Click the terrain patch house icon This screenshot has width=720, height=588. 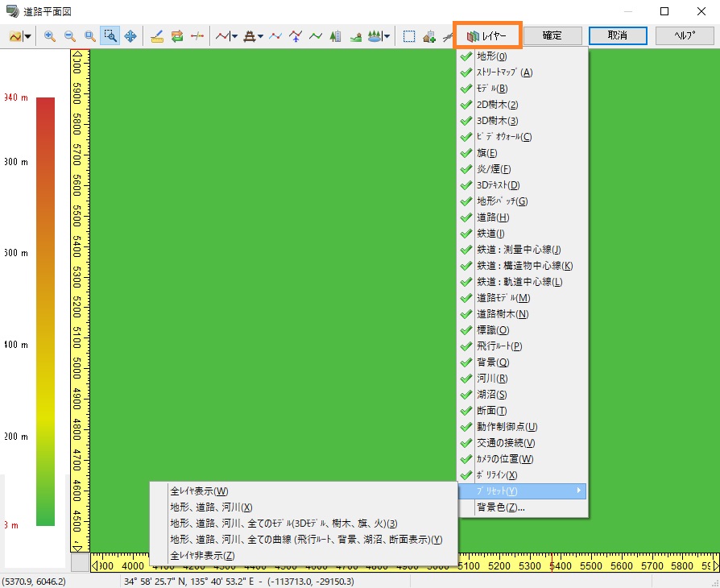356,35
